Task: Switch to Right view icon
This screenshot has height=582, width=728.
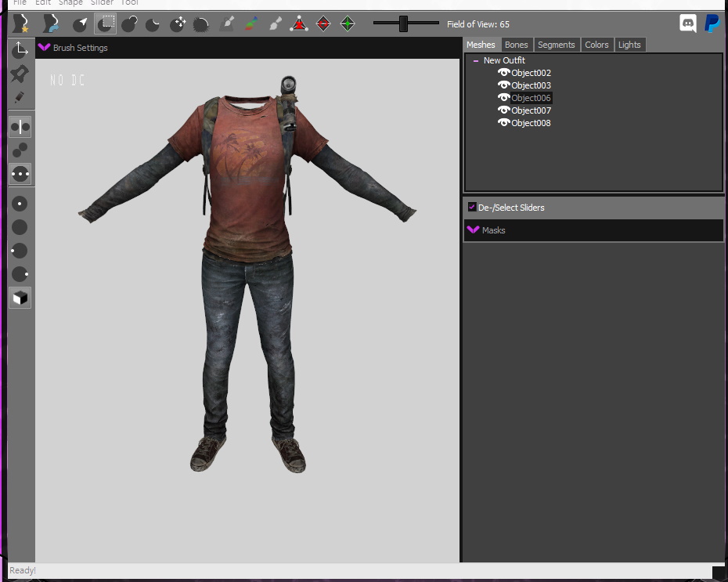Action: point(20,274)
